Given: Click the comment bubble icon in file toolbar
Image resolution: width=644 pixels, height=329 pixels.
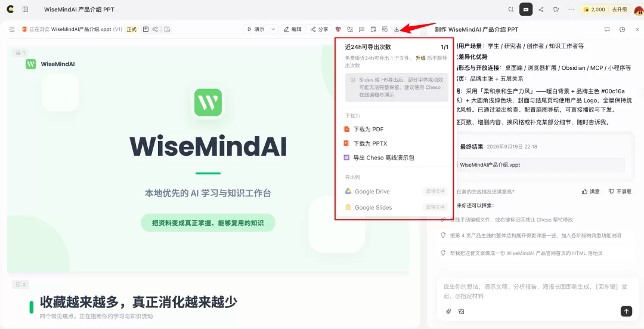Looking at the screenshot, I should point(361,29).
